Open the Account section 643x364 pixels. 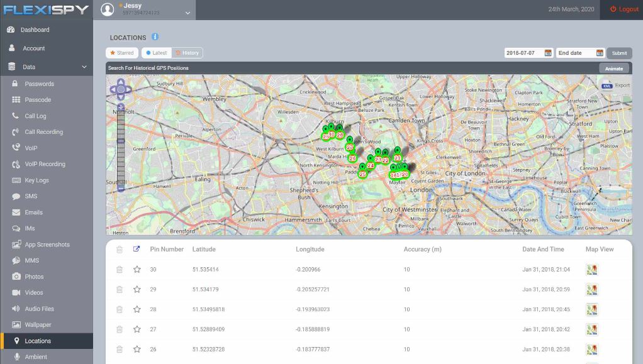tap(33, 48)
